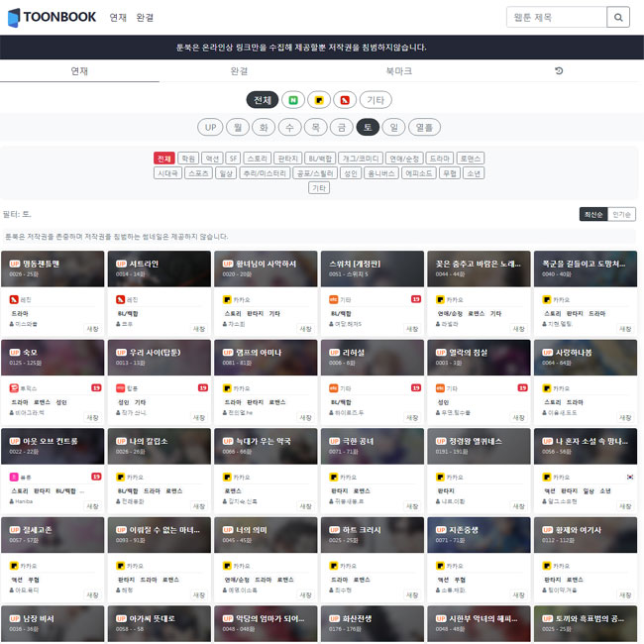The width and height of the screenshot is (644, 644).
Task: Click Lezhin icon on 서드라인 card
Action: pos(120,299)
